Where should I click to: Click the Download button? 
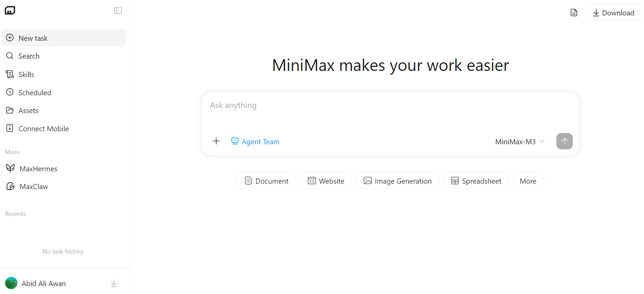pyautogui.click(x=614, y=13)
